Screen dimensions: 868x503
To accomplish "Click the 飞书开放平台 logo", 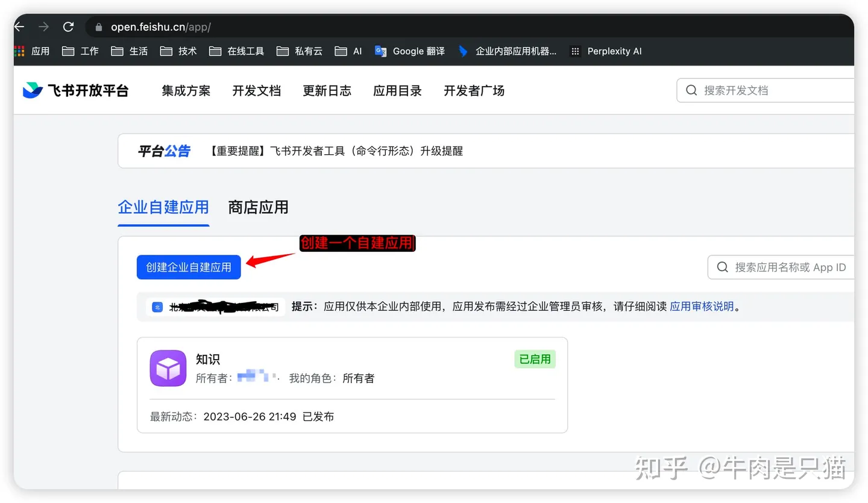I will [76, 91].
